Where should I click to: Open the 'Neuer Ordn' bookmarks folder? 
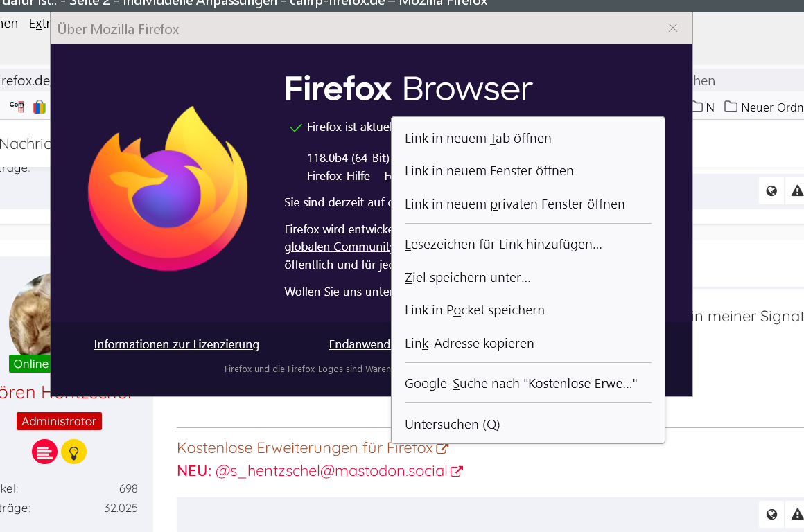tap(764, 107)
